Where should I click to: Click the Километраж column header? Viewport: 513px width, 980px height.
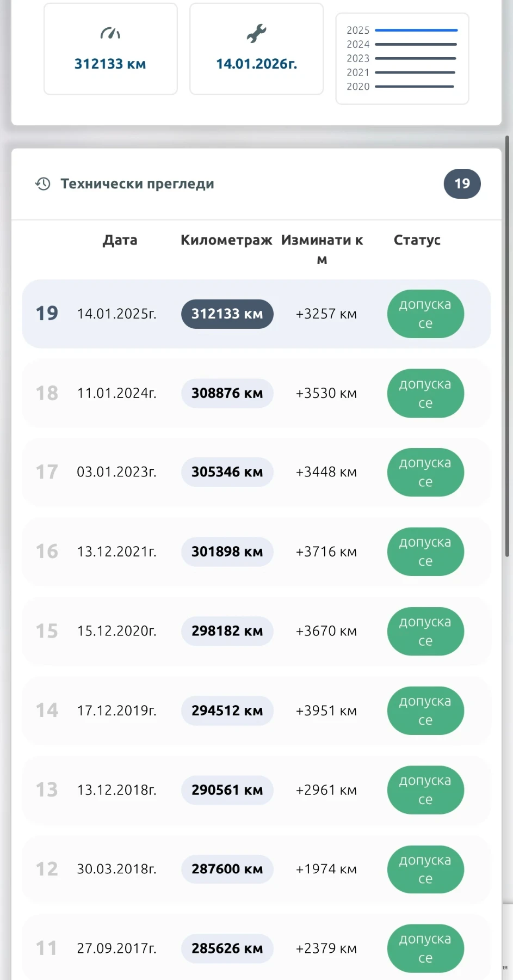coord(226,240)
